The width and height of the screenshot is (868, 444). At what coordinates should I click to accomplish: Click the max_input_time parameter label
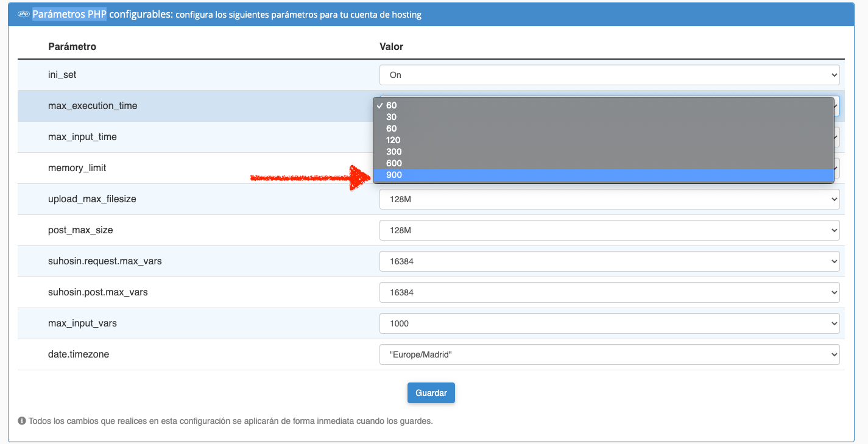click(x=82, y=137)
